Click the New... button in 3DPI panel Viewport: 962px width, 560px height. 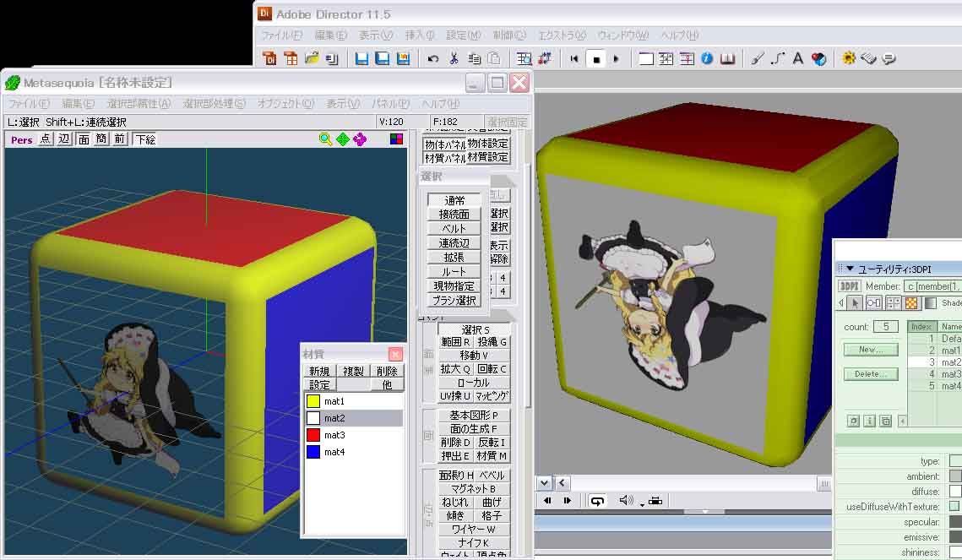[x=871, y=350]
